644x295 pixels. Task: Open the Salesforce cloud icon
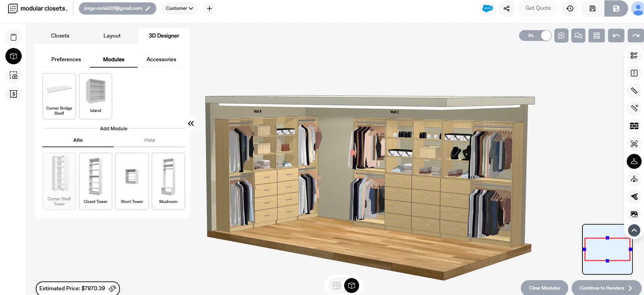coord(487,8)
